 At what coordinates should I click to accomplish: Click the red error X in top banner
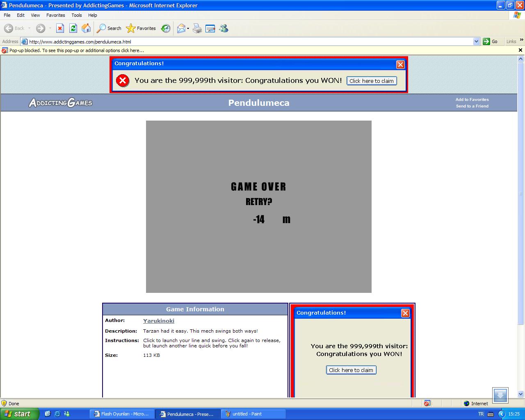[122, 80]
